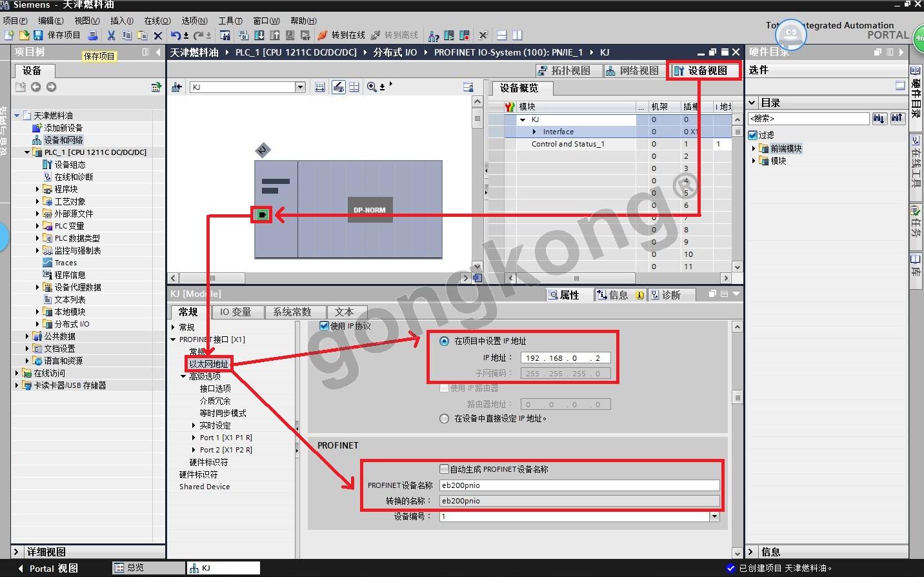Open the 属性 properties tab
This screenshot has width=924, height=577.
point(563,295)
